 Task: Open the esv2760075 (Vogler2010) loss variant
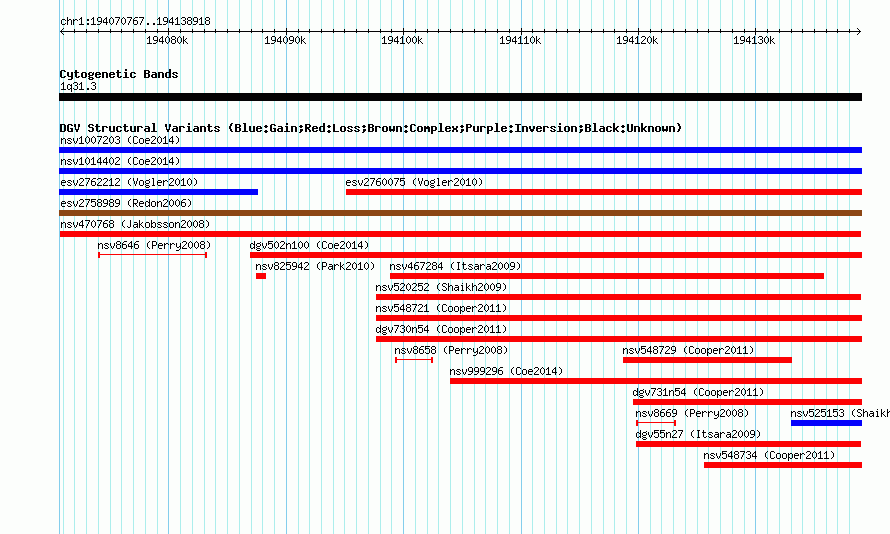[604, 192]
